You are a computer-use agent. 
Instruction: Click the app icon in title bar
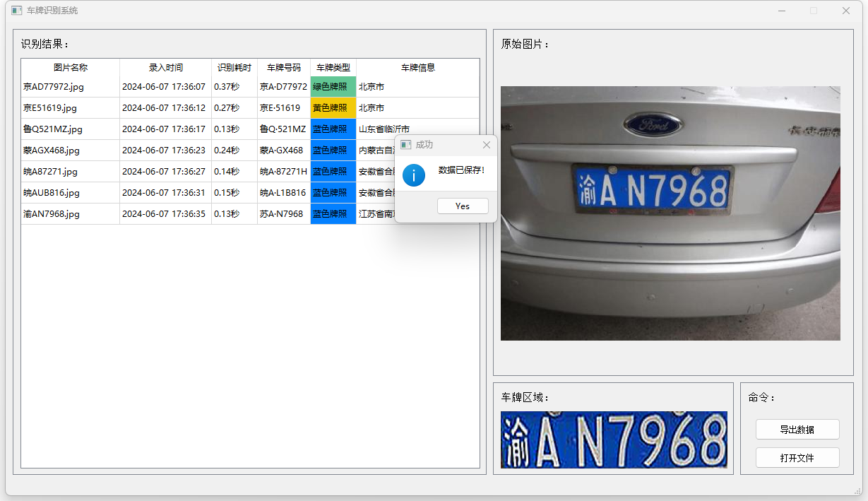click(x=16, y=11)
